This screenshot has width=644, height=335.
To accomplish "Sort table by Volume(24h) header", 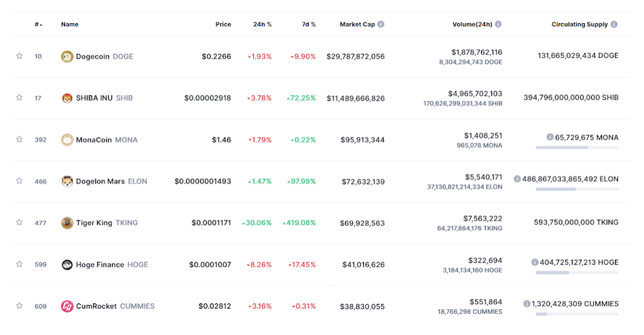I will 472,24.
